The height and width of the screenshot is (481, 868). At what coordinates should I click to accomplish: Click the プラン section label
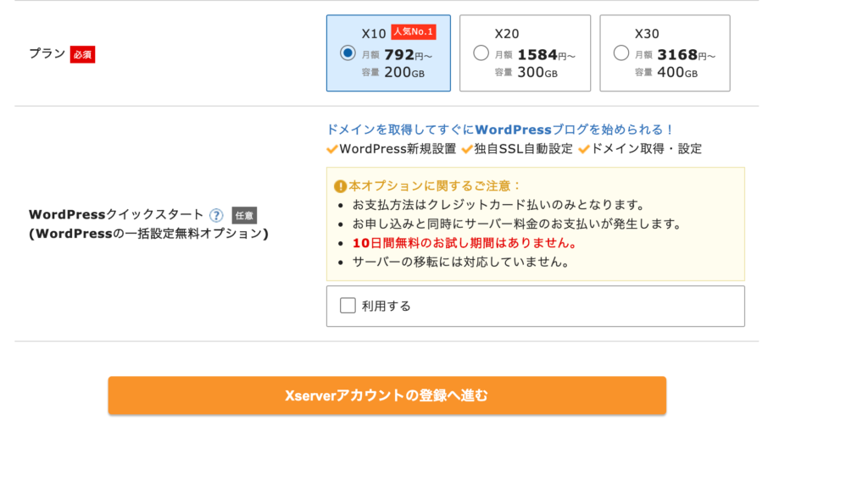pyautogui.click(x=47, y=53)
